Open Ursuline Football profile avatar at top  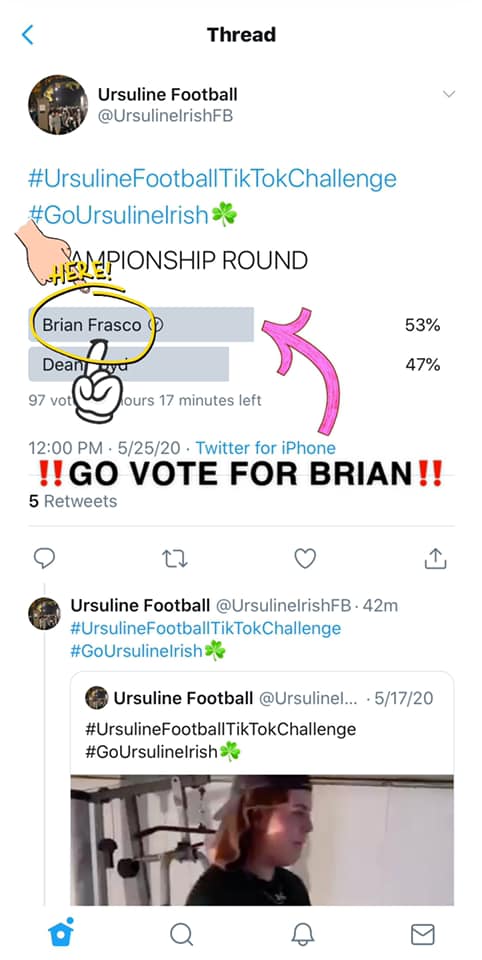(58, 104)
